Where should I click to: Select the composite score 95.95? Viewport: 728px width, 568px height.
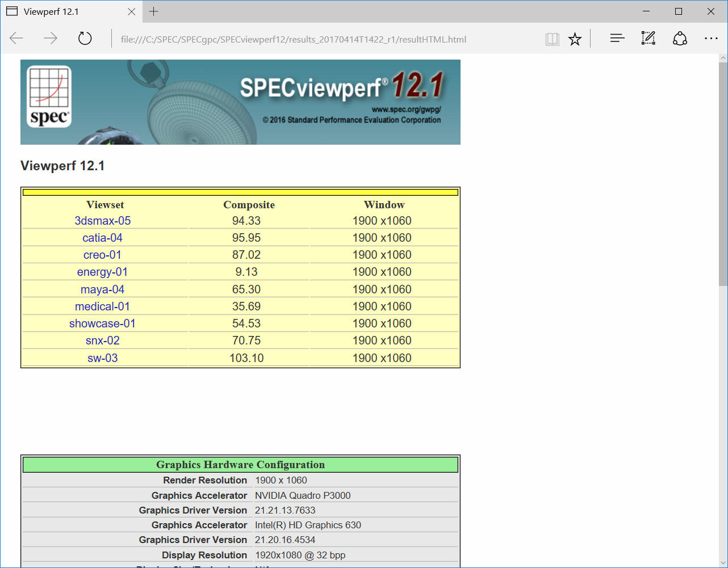point(246,238)
